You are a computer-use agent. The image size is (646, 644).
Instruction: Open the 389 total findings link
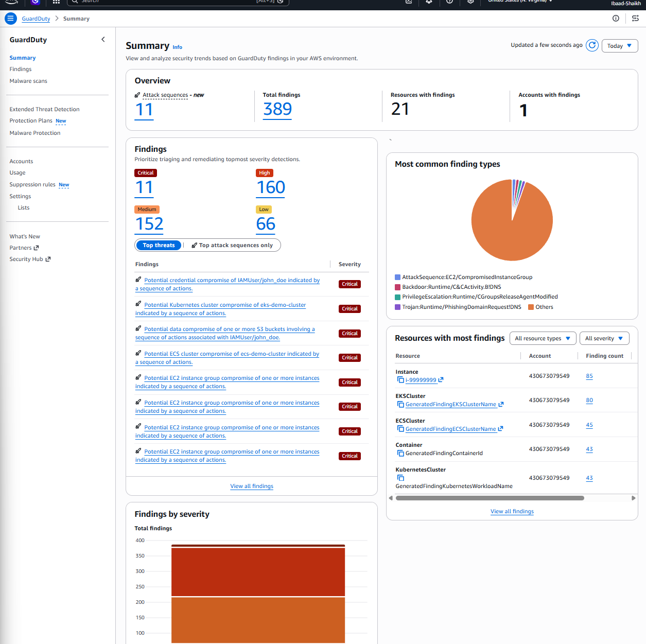[x=277, y=109]
